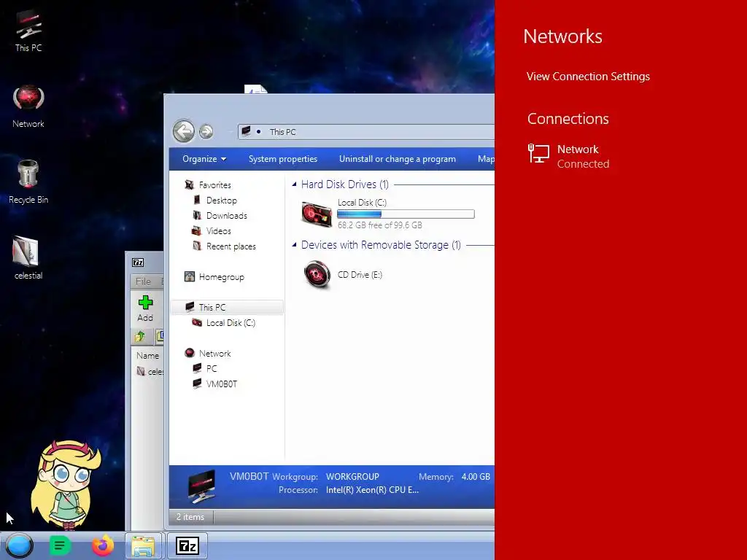The image size is (747, 560).
Task: Click the 7-Zip Add button
Action: [145, 308]
